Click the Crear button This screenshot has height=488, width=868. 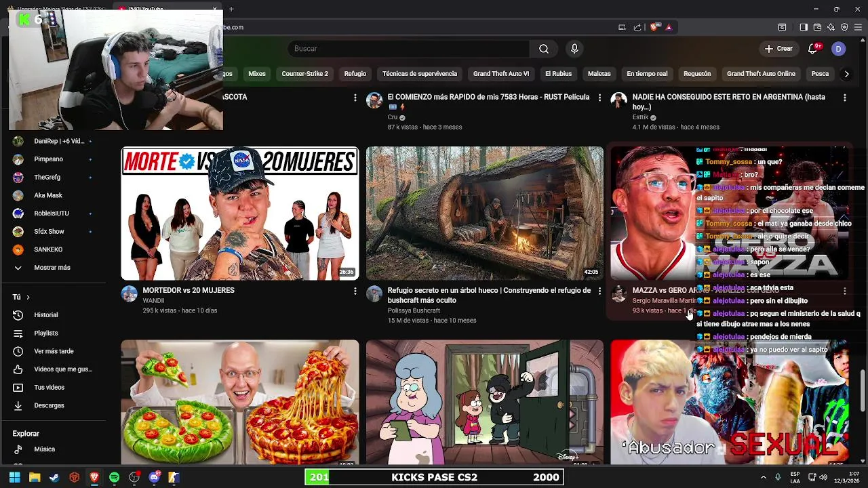tap(778, 49)
